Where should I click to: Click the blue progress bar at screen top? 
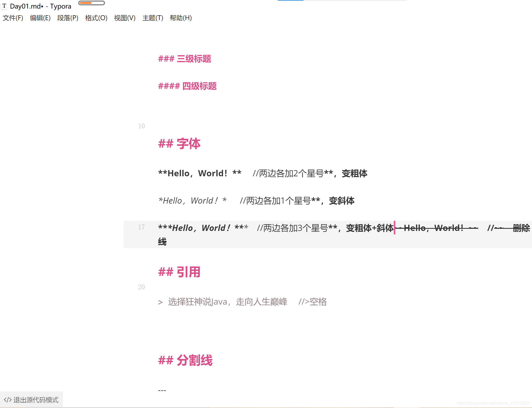coord(291,1)
